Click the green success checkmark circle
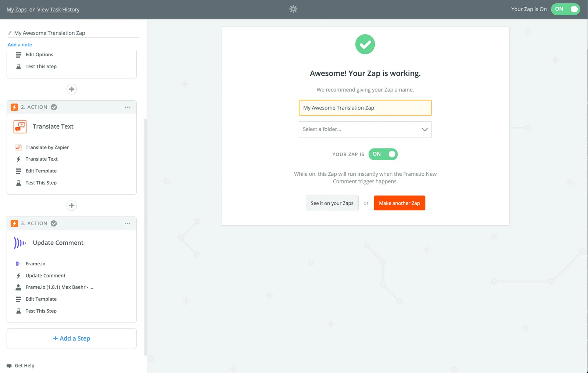Viewport: 588px width, 373px height. click(365, 44)
